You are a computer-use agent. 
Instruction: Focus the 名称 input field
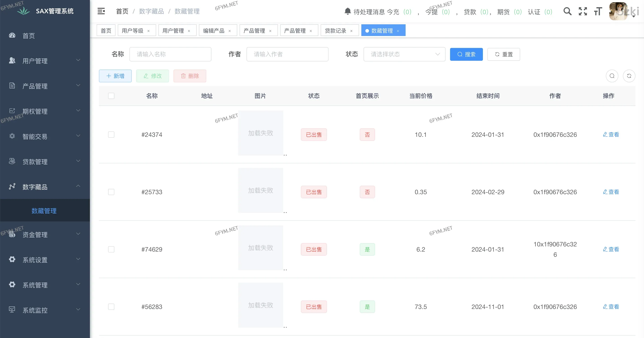[170, 54]
